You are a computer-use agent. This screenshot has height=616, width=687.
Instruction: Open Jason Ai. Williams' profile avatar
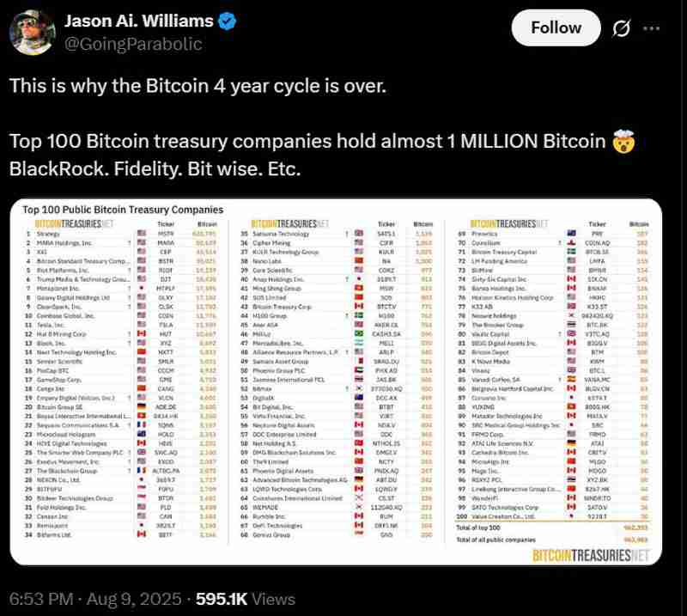pos(33,32)
